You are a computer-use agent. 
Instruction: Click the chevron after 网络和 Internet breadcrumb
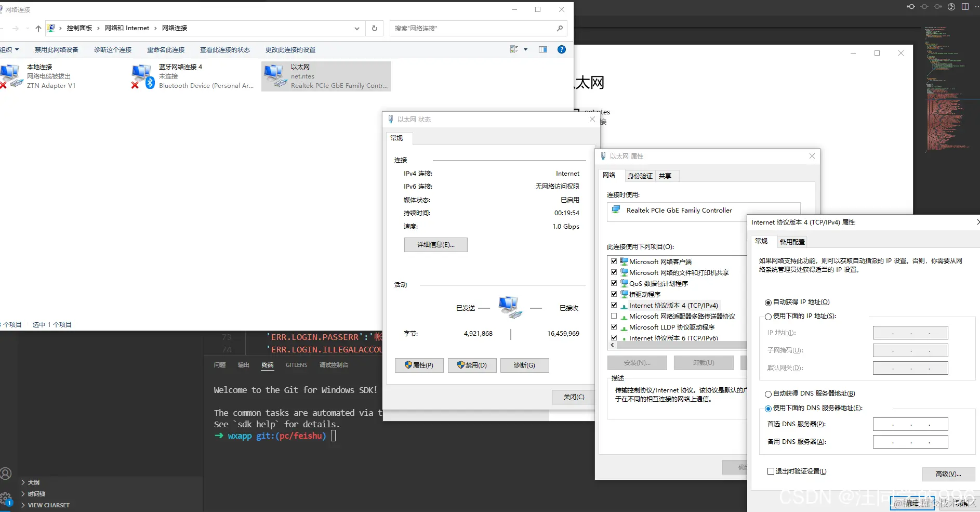click(155, 29)
